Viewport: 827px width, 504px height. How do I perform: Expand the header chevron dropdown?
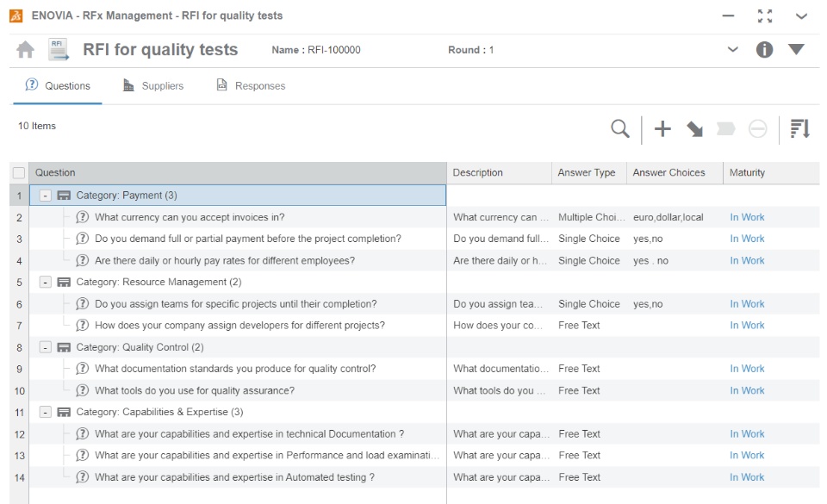coord(733,50)
